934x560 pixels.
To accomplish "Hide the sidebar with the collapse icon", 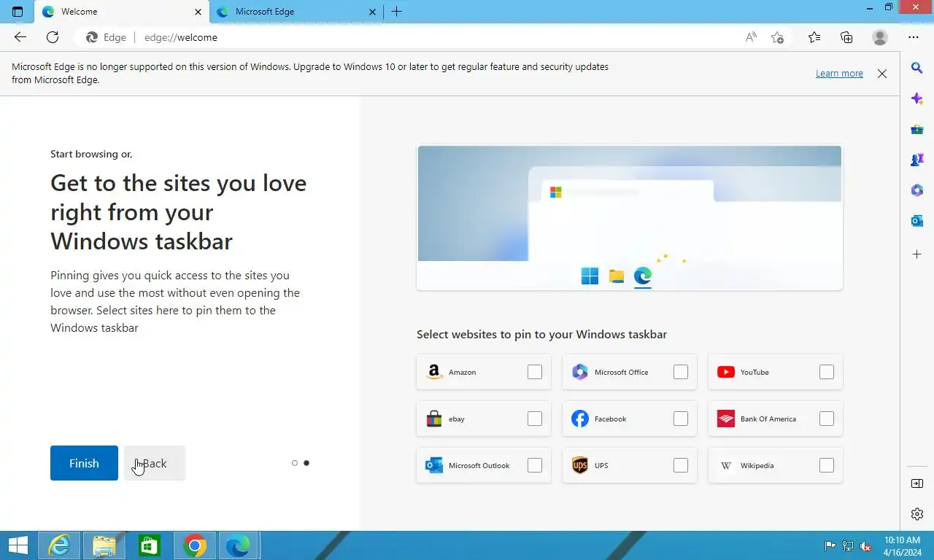I will click(917, 483).
